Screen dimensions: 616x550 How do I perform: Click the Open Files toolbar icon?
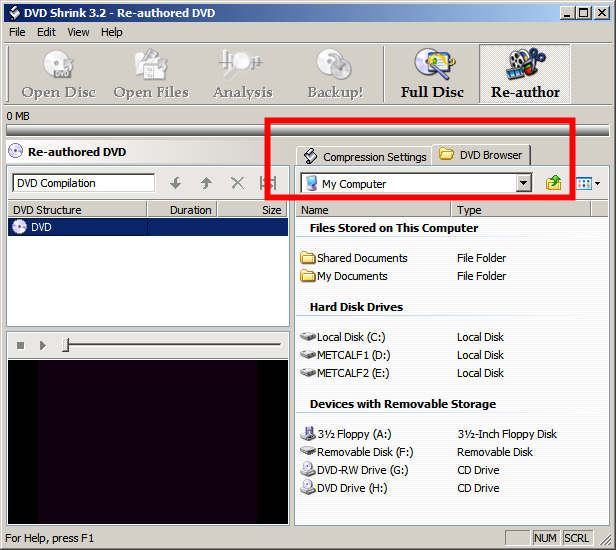151,75
